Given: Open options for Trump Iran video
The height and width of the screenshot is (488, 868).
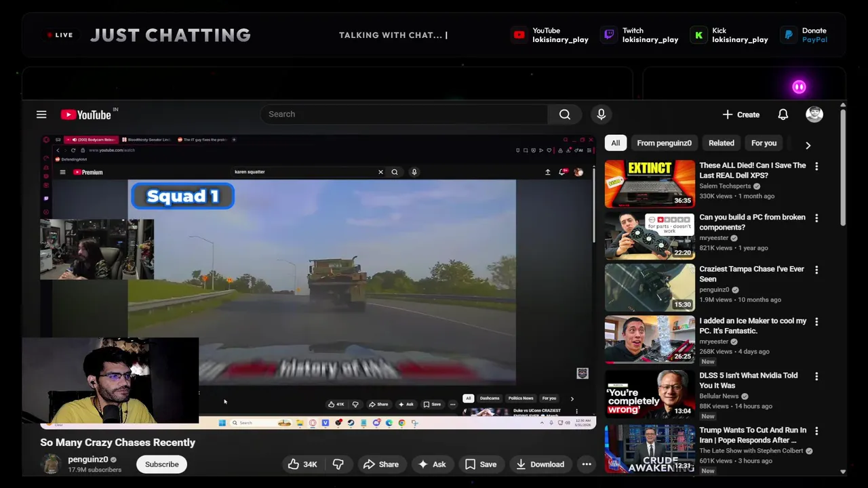Looking at the screenshot, I should (816, 431).
